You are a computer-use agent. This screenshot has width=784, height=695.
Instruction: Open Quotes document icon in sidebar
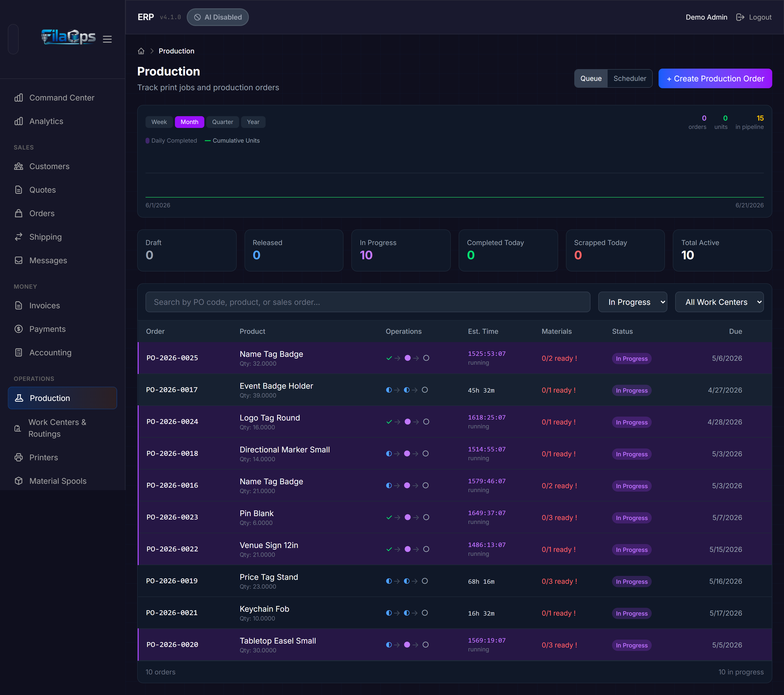[x=18, y=190]
